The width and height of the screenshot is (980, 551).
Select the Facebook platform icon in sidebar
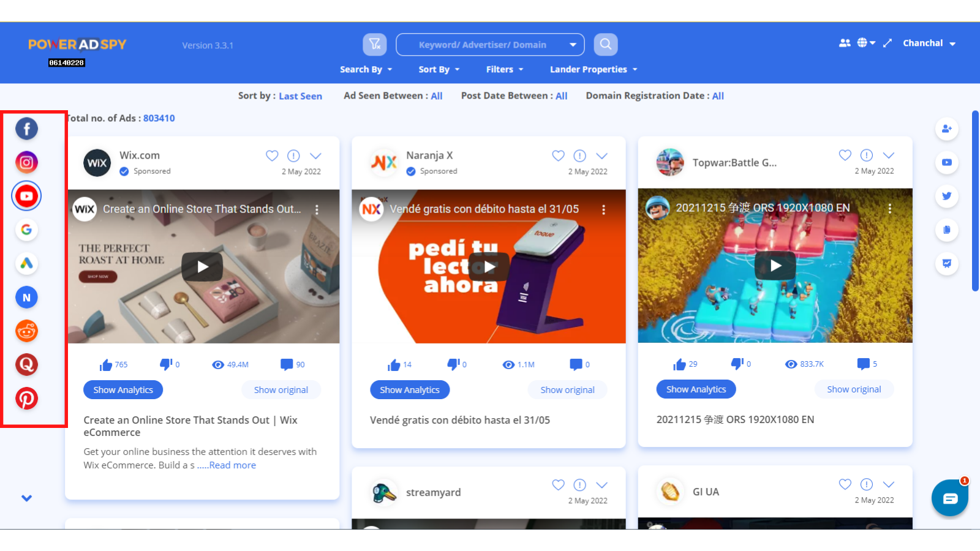[x=26, y=129]
